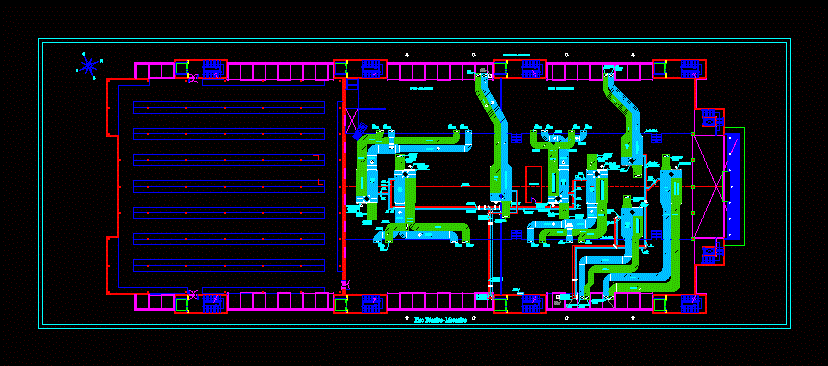Click the blue north arrow compass symbol
Image resolution: width=828 pixels, height=366 pixels.
click(89, 65)
